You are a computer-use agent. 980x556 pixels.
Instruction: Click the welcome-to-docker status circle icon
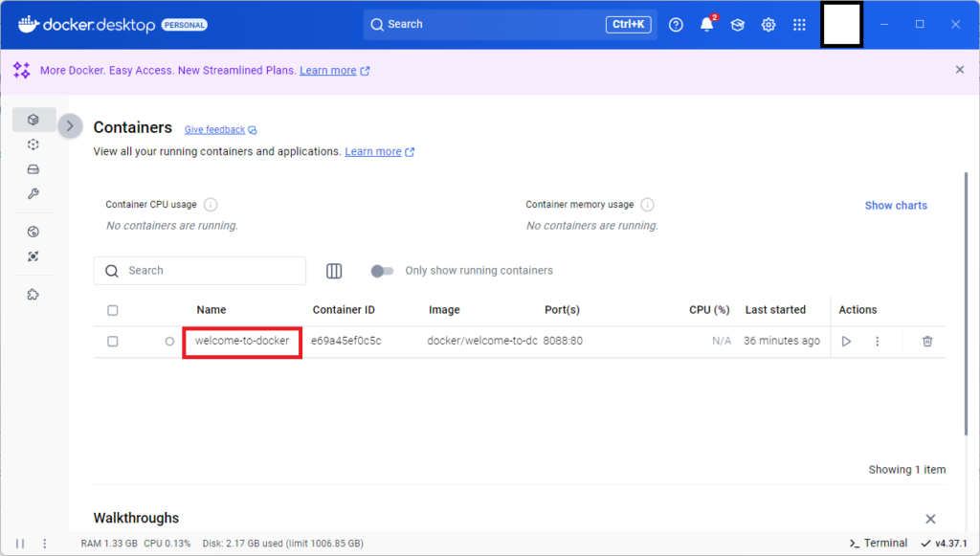point(169,341)
